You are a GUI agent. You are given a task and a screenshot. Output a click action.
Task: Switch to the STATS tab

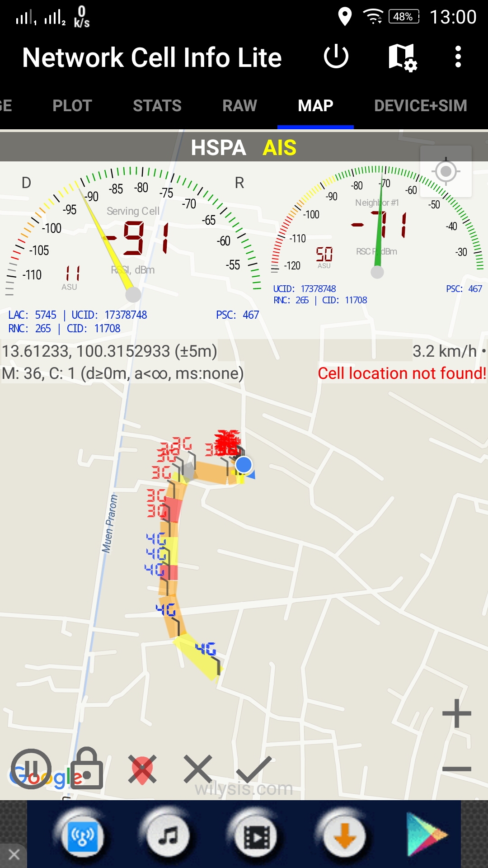click(157, 106)
